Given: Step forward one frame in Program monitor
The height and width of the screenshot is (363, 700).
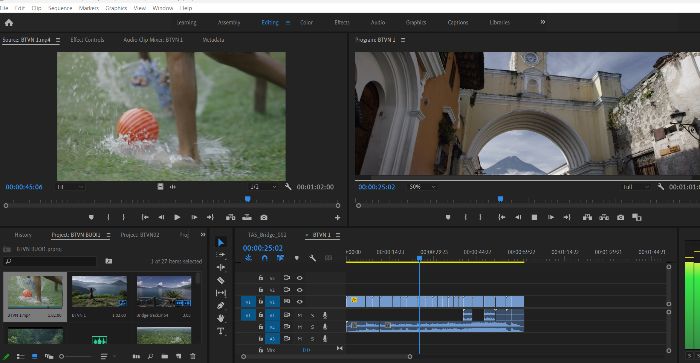Looking at the screenshot, I should point(551,217).
